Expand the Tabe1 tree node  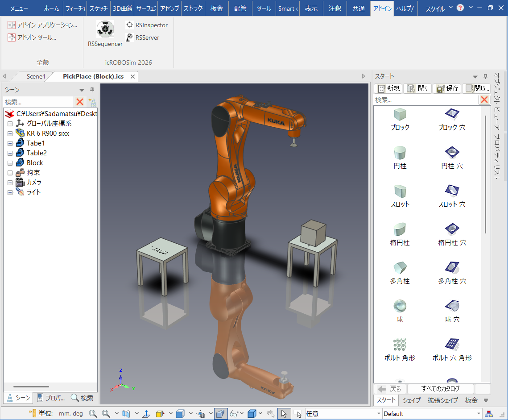(x=10, y=143)
